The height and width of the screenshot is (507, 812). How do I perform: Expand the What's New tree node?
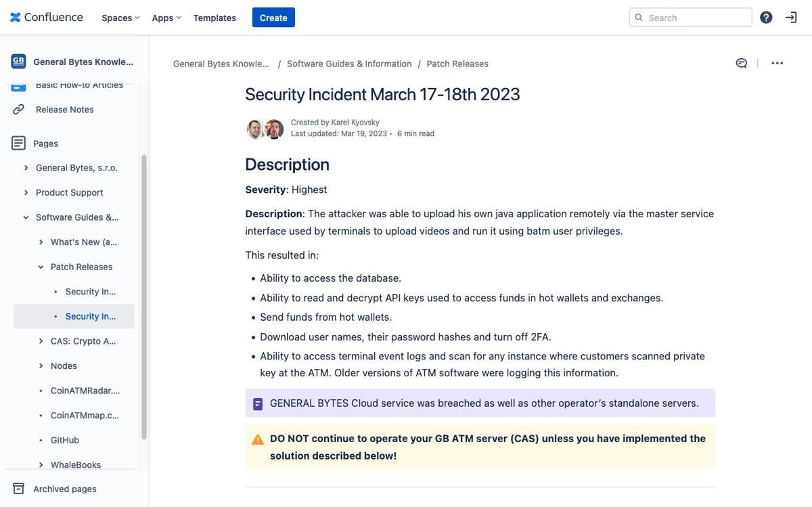click(41, 242)
